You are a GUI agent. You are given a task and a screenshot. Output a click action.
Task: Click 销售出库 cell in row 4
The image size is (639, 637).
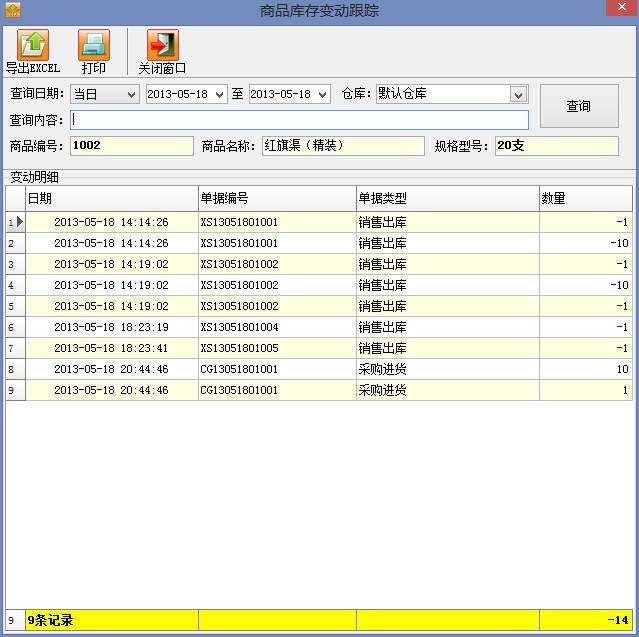coord(447,285)
